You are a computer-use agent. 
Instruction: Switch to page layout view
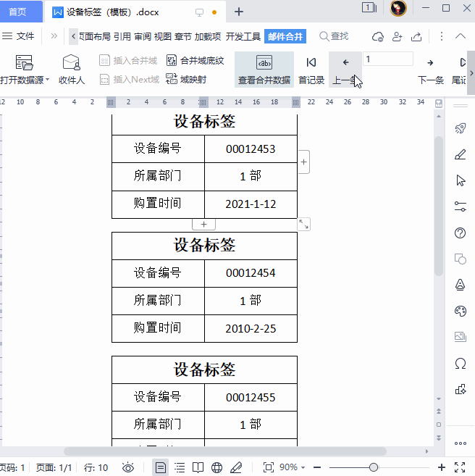click(160, 467)
